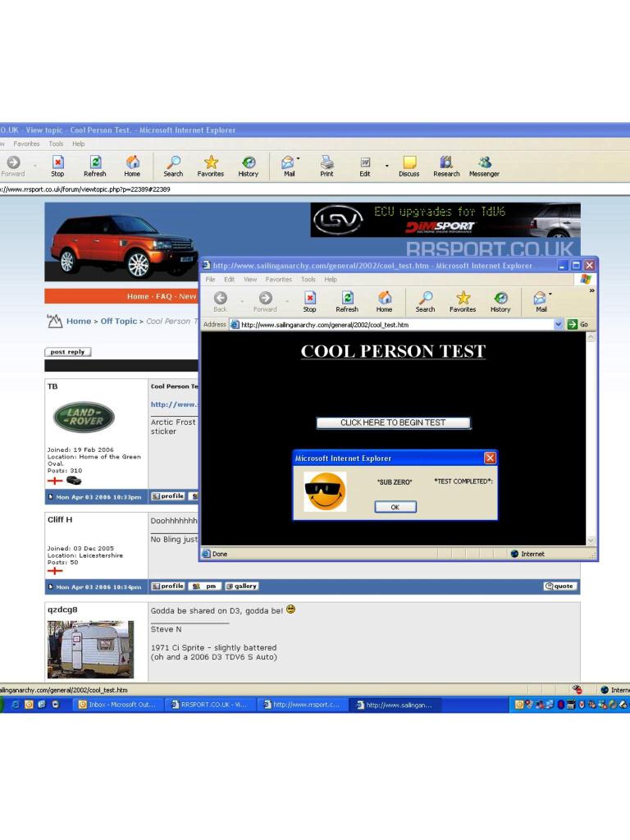The width and height of the screenshot is (630, 840).
Task: Close the SUB ZERO dialog box
Action: (490, 458)
